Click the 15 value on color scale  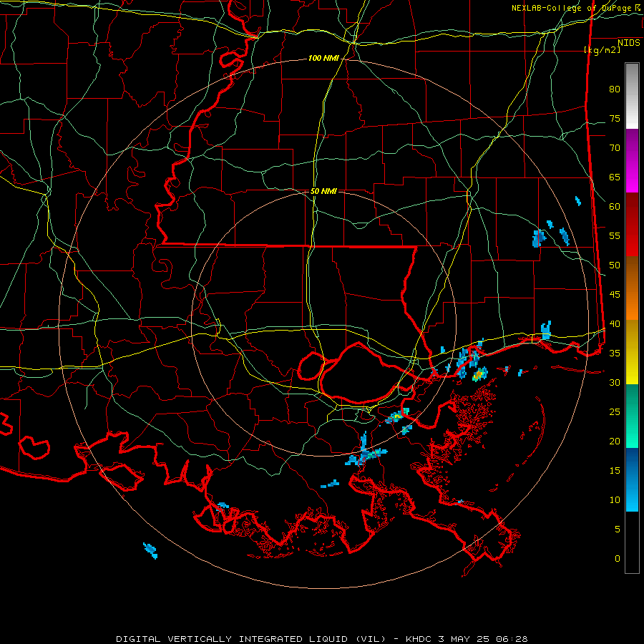pos(615,471)
